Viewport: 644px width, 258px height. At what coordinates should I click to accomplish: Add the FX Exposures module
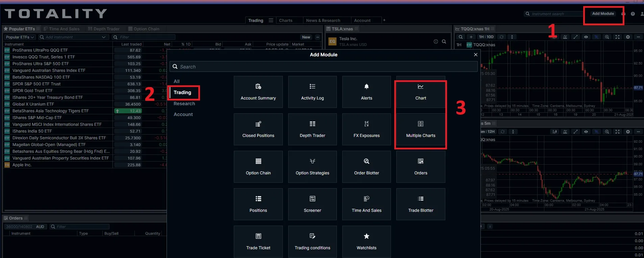click(366, 130)
